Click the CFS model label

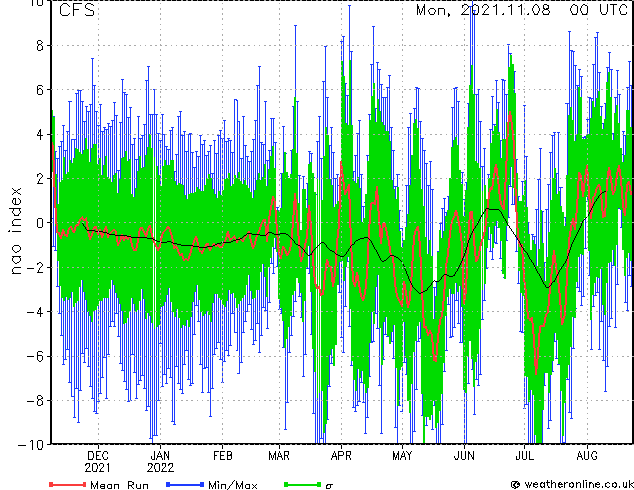click(78, 12)
